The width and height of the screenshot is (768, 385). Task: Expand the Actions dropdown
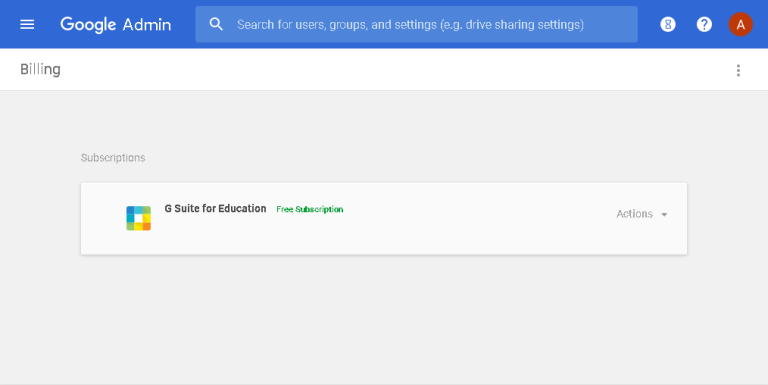coord(642,214)
